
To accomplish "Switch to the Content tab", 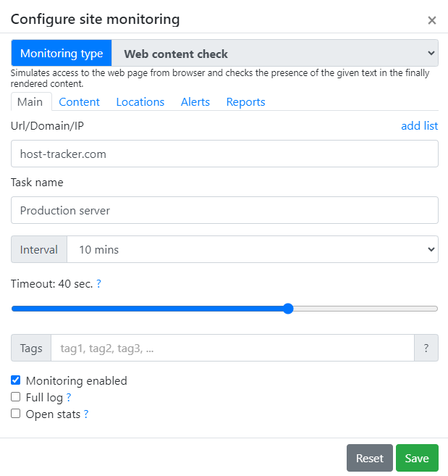I will (79, 101).
